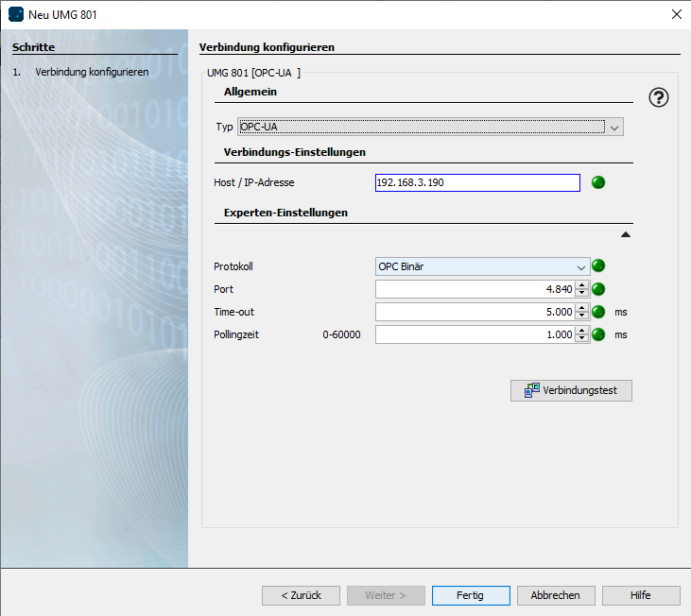The height and width of the screenshot is (616, 691).
Task: Click green status indicator next to Port
Action: pos(597,289)
